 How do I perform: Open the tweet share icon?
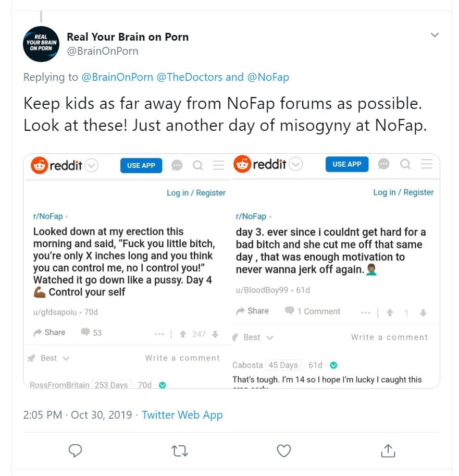coord(388,450)
